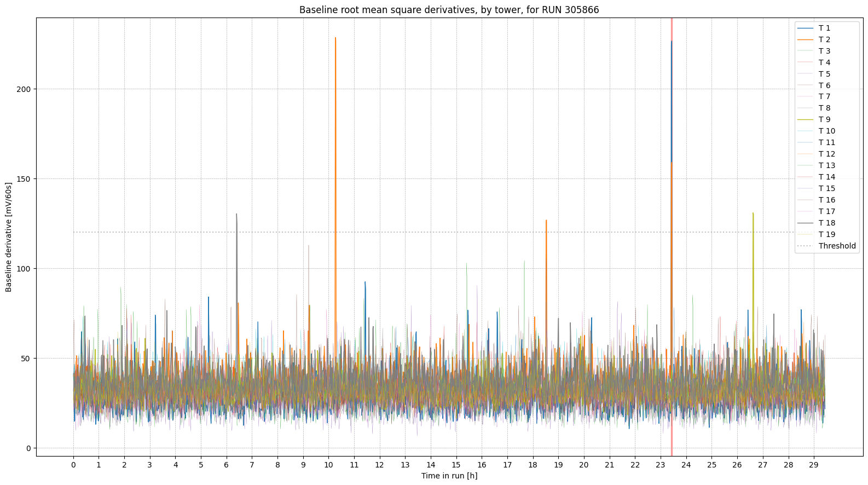
Task: Select the T 18 legend label
Action: click(826, 223)
